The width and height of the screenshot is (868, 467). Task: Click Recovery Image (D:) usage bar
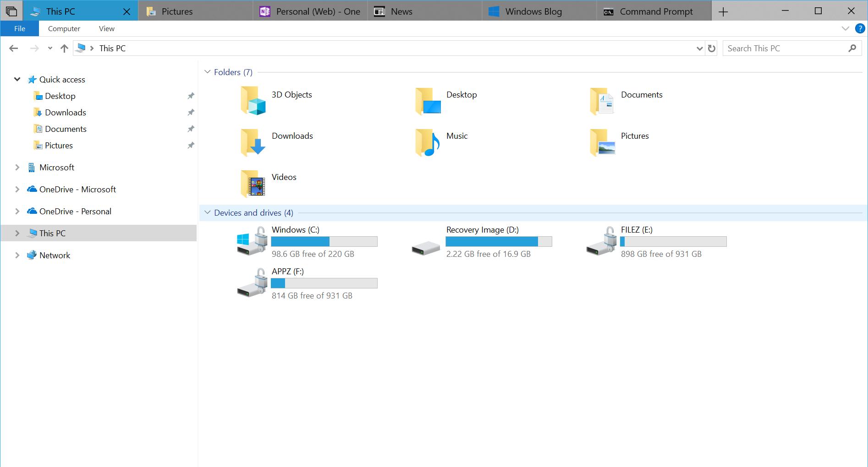(x=499, y=241)
